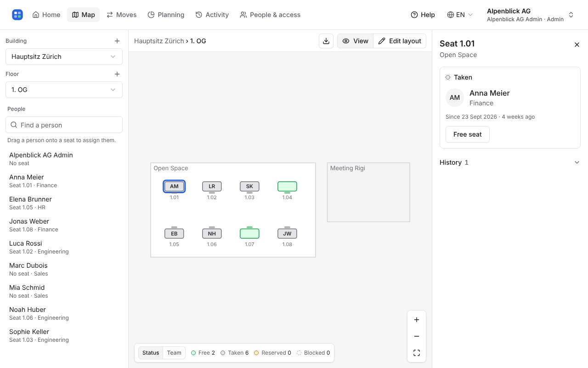Open the Planning tab
The width and height of the screenshot is (588, 368).
click(166, 15)
